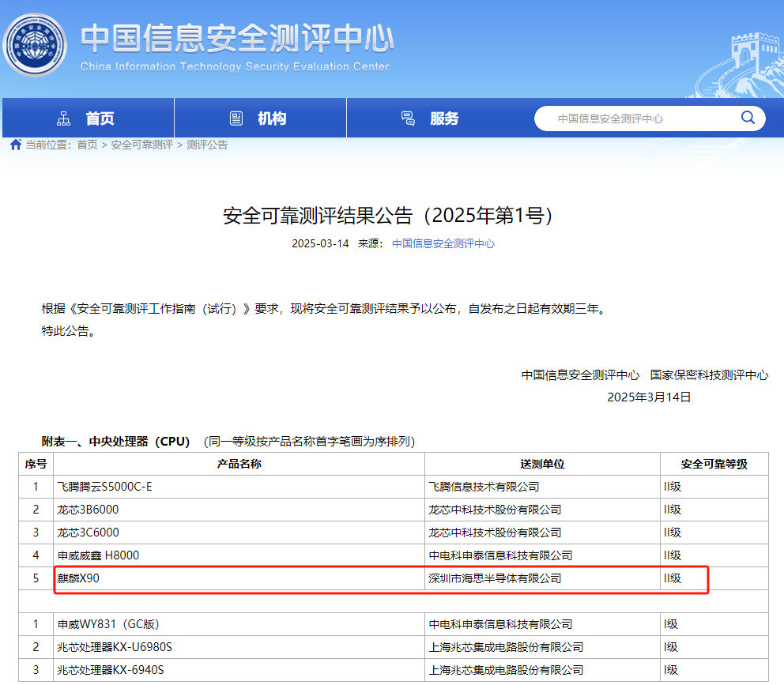The height and width of the screenshot is (685, 784).
Task: Click the chat icon beside 服务
Action: pos(408,119)
